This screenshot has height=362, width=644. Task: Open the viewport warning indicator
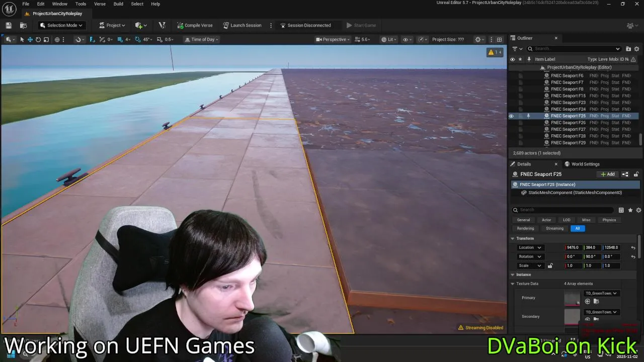pyautogui.click(x=494, y=52)
